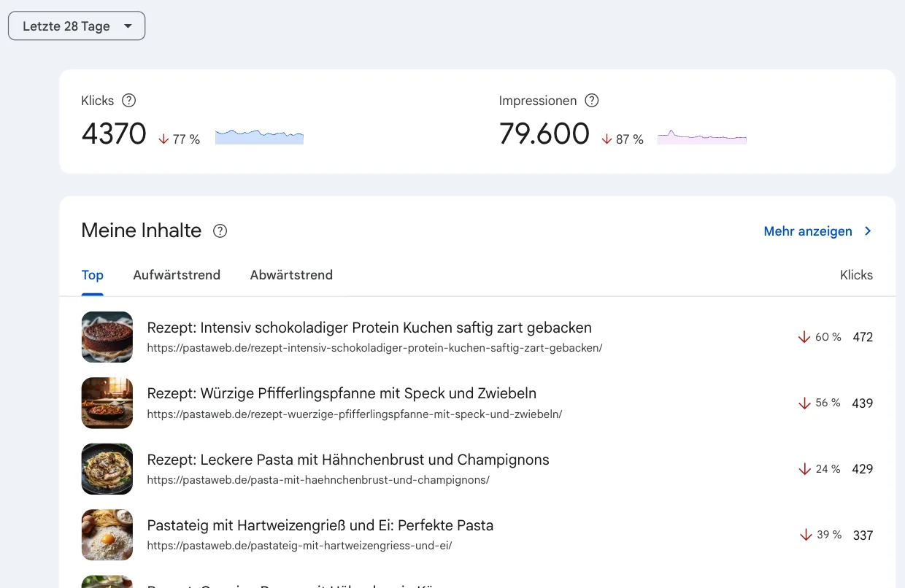905x588 pixels.
Task: Open the Würzige Pfifferlingspfanne recipe title
Action: 342,393
